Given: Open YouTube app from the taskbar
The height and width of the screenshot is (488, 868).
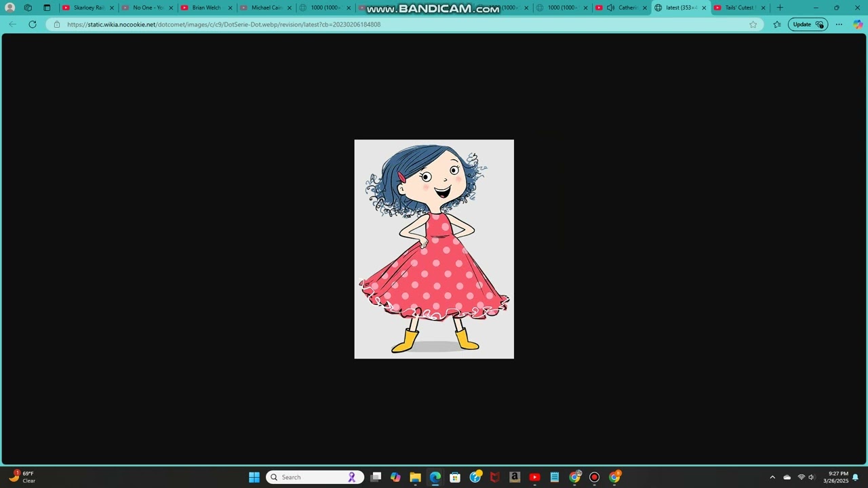Looking at the screenshot, I should point(534,477).
